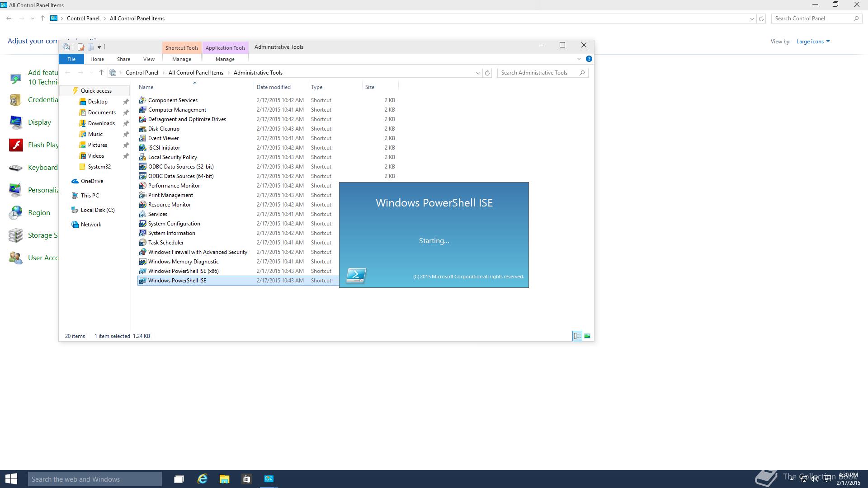Expand the Customize Quick Access Toolbar dropdown
The image size is (868, 488).
[99, 47]
